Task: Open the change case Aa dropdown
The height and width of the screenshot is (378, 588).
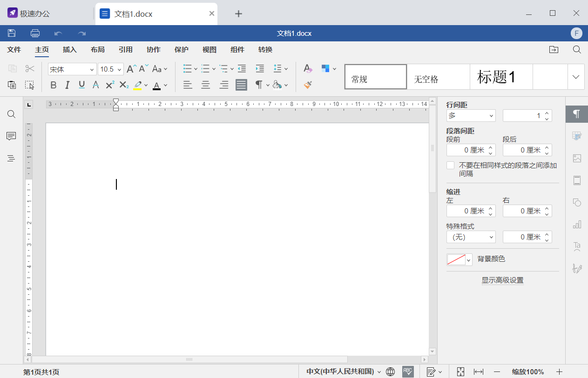Action: (160, 69)
